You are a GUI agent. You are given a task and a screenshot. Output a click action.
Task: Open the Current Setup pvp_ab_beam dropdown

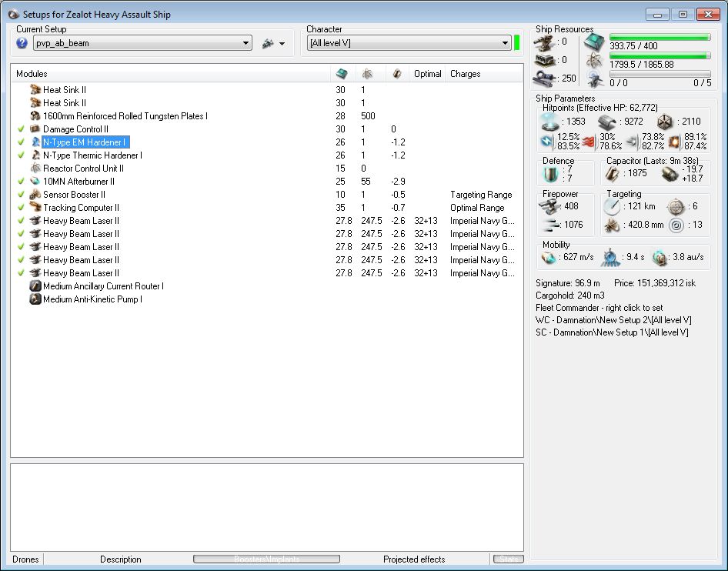(142, 43)
